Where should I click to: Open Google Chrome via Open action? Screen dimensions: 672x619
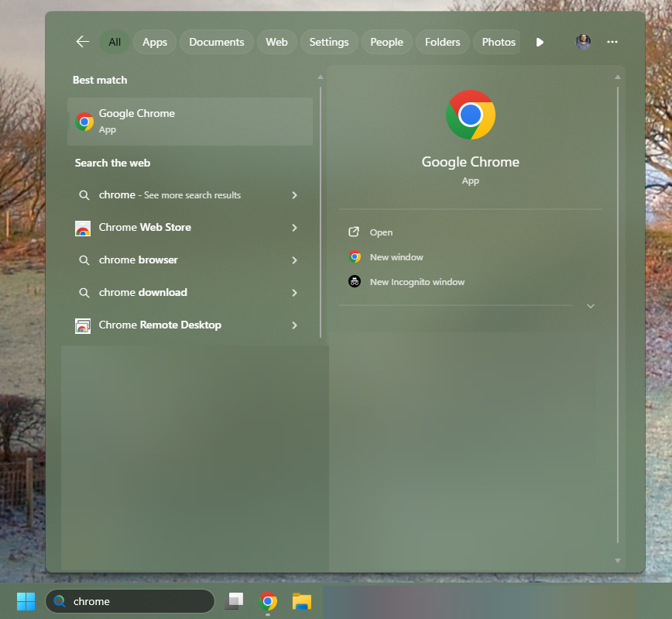[381, 232]
